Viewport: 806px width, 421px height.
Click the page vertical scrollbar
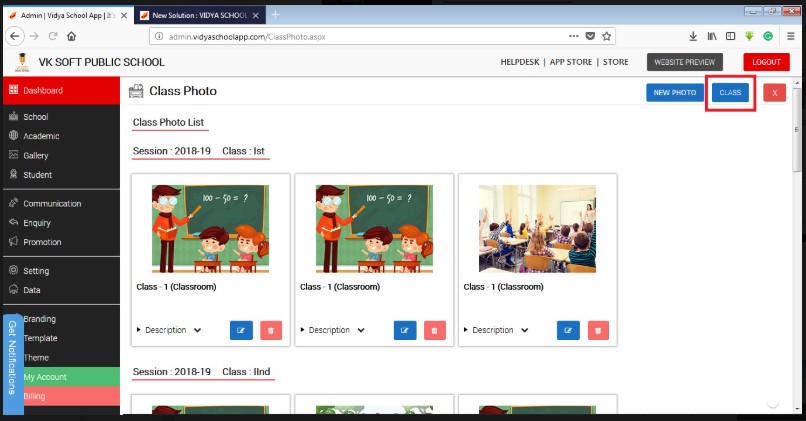tap(797, 131)
